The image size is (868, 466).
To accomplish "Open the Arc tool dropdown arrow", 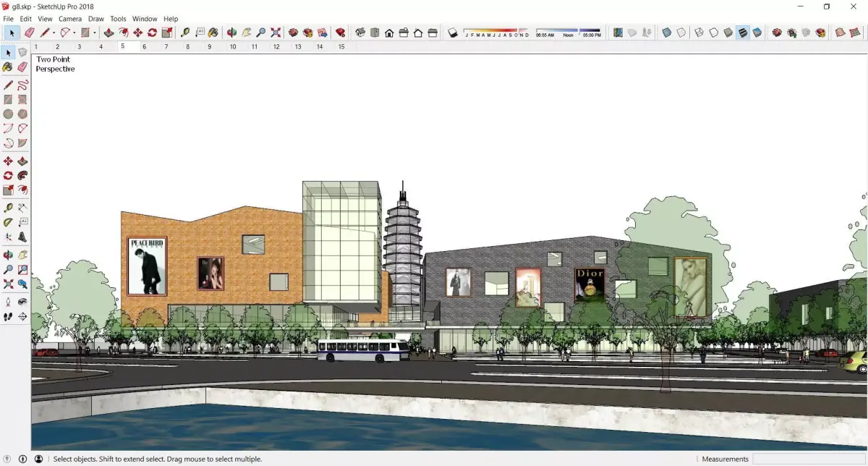I will tap(75, 33).
